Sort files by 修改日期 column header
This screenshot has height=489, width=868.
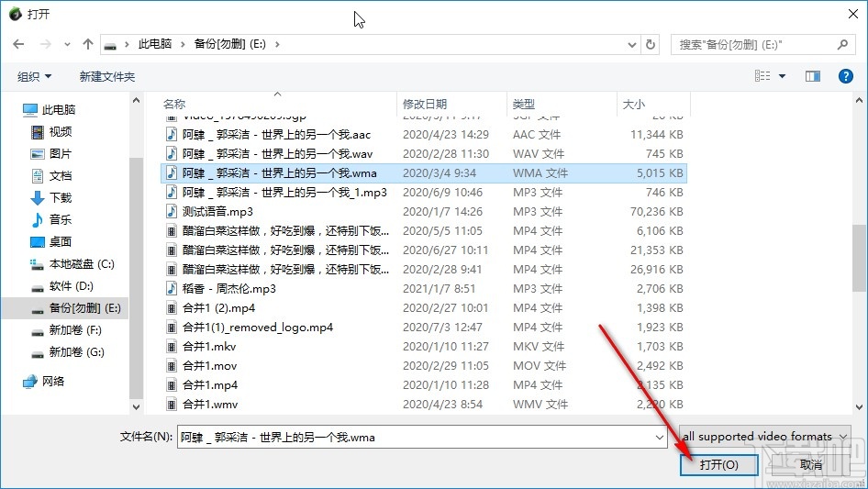[425, 104]
